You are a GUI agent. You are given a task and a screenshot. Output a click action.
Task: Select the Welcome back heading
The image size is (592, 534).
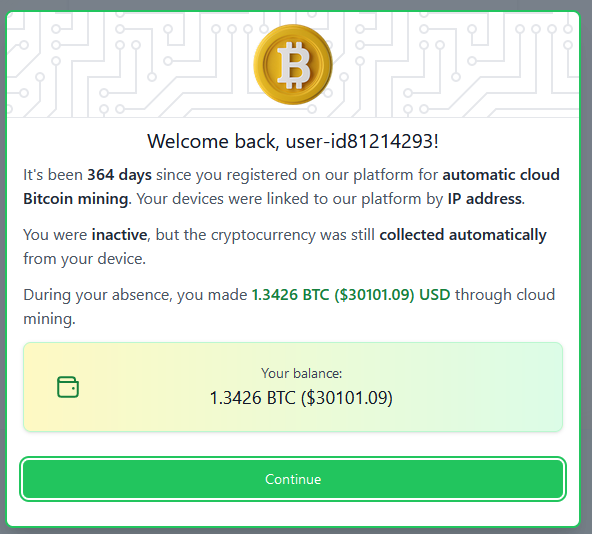click(293, 141)
